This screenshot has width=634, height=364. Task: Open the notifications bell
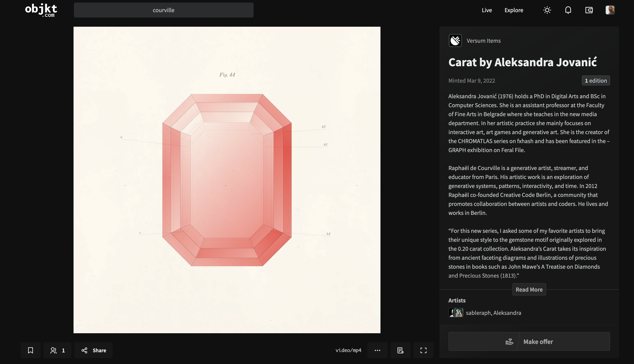tap(568, 10)
